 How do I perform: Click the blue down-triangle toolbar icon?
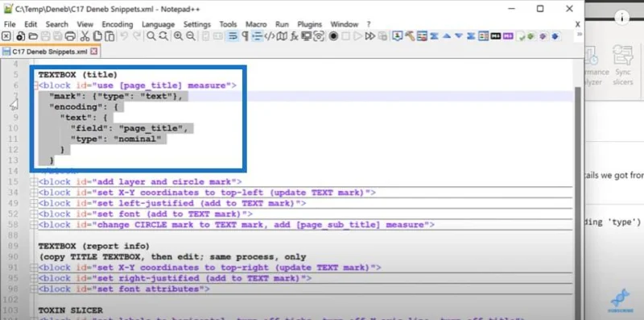click(459, 36)
